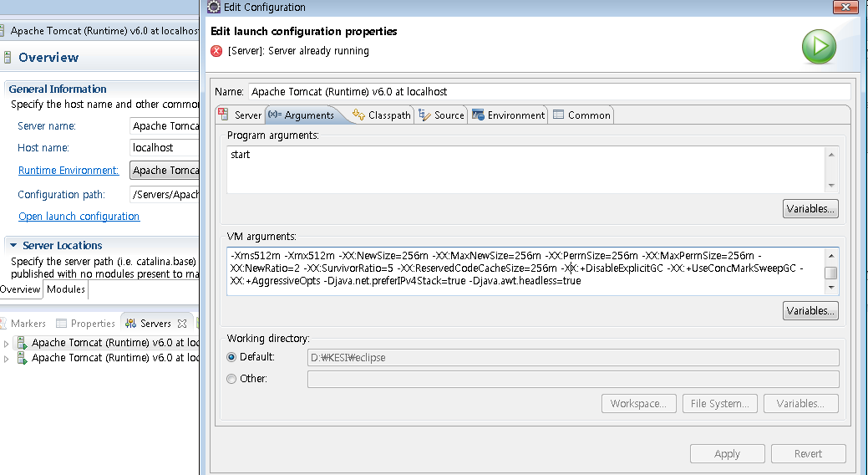
Task: Click into the launch configuration Name field
Action: [549, 91]
